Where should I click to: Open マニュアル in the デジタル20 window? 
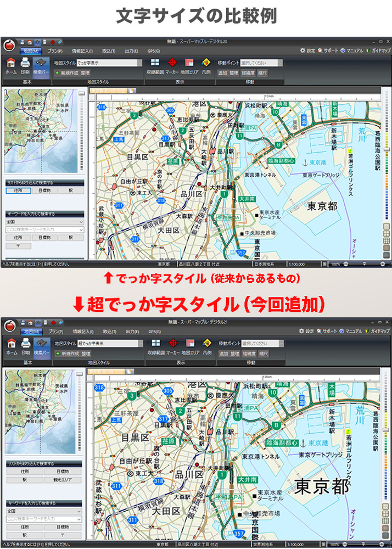click(x=352, y=51)
